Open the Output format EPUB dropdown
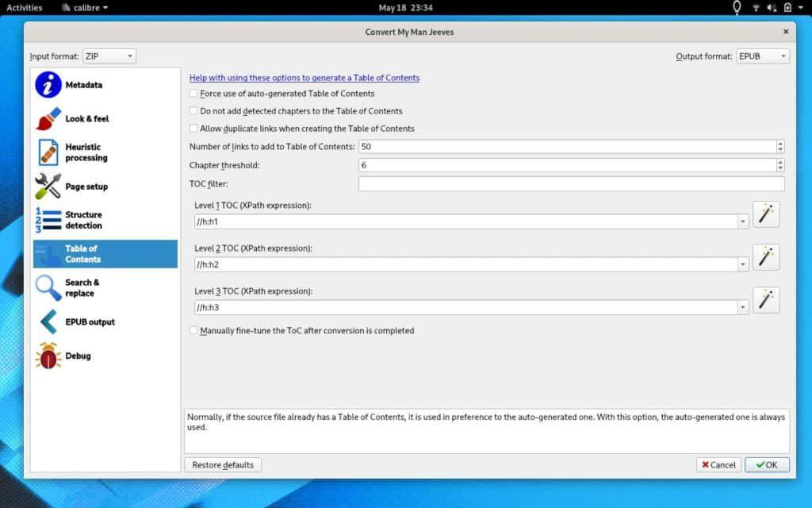Screen dimensions: 812x508 pos(761,56)
